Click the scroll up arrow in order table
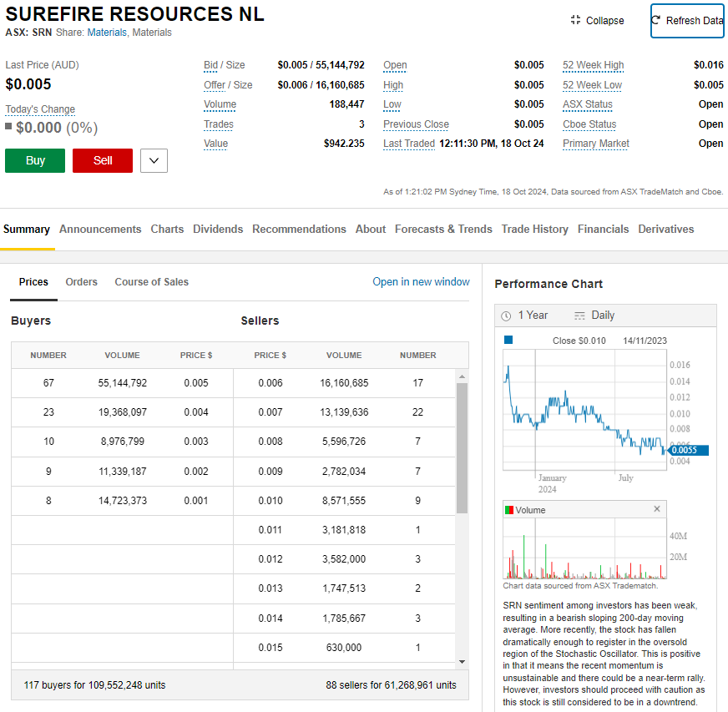 point(462,376)
